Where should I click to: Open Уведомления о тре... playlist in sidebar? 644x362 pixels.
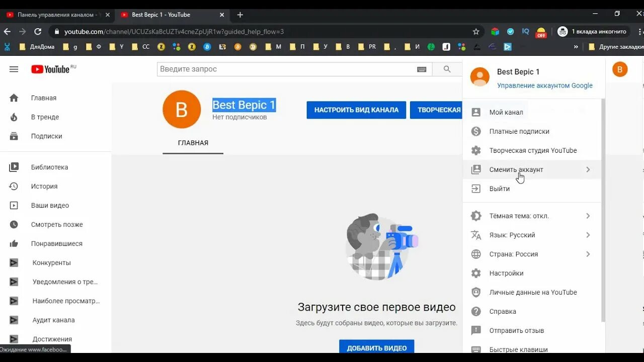click(x=55, y=282)
